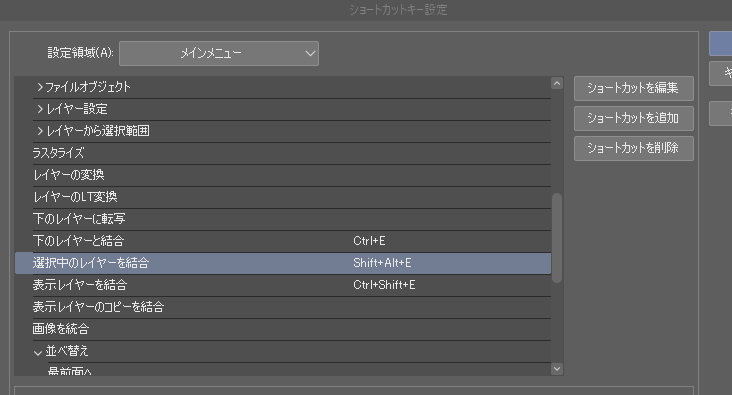Collapse the 並べ替え group

(x=38, y=352)
